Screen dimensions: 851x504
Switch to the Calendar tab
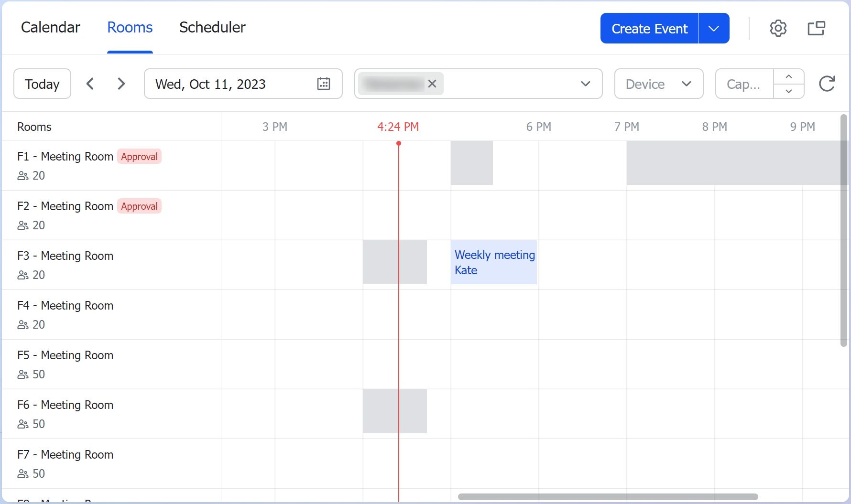[51, 27]
